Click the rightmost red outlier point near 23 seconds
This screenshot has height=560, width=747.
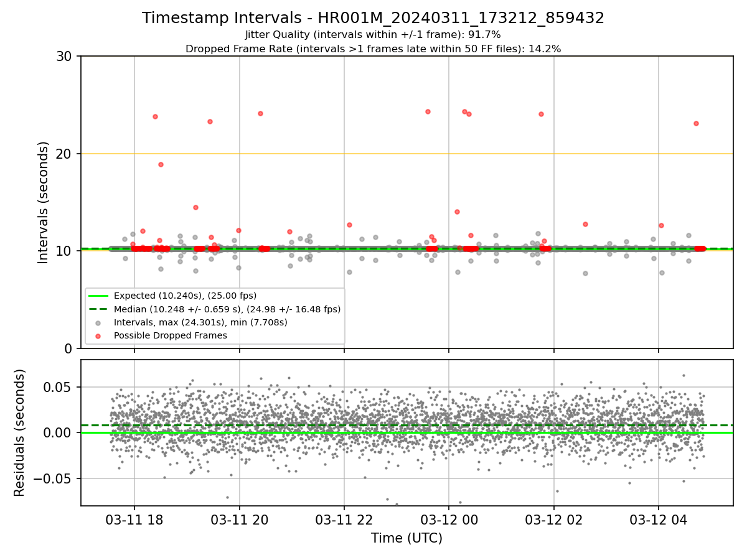(696, 123)
